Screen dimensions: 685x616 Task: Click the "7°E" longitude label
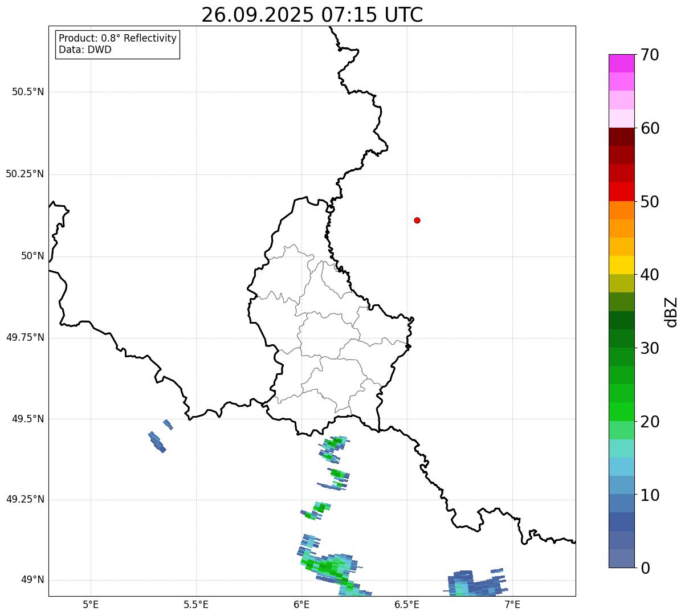[x=512, y=604]
